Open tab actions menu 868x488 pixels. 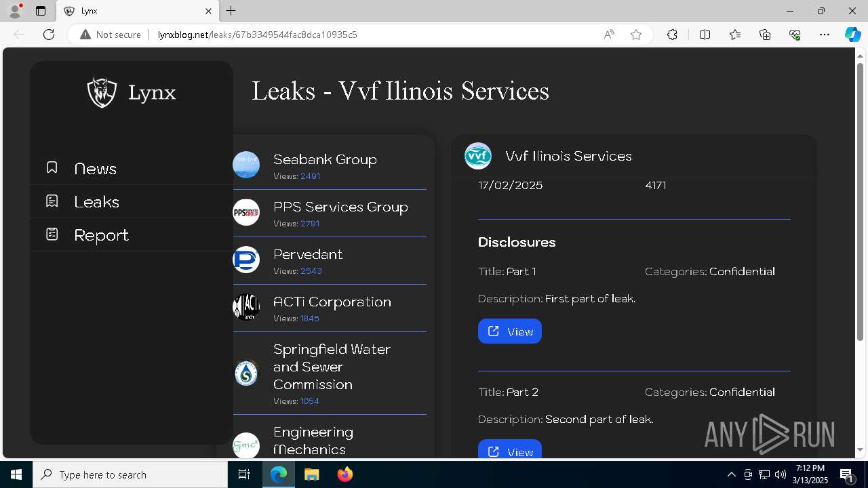(41, 11)
